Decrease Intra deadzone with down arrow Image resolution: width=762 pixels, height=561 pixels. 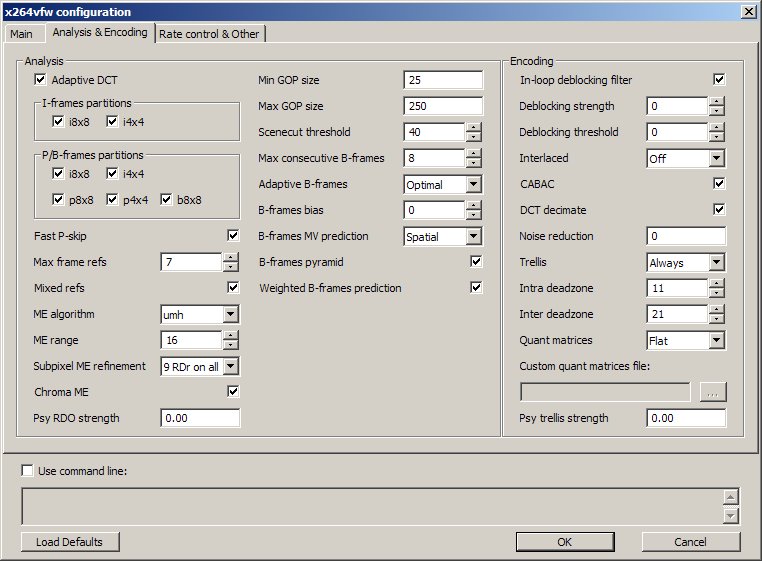coord(717,293)
